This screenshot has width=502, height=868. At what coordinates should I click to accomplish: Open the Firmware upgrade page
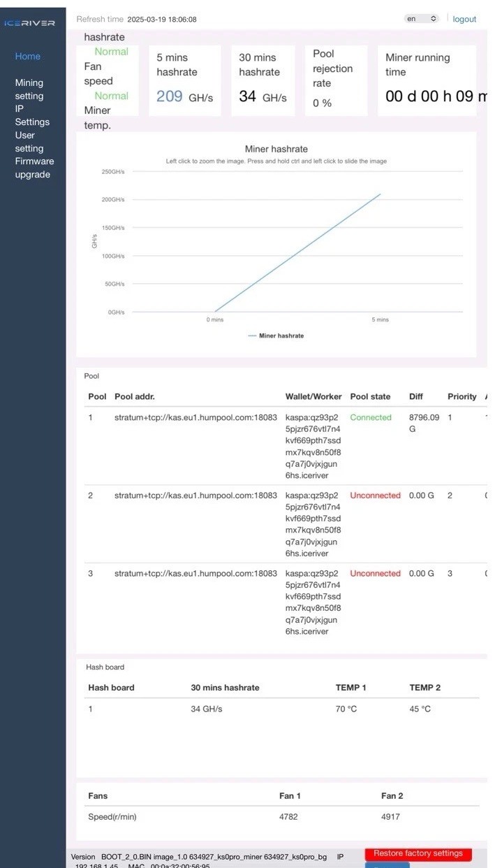coord(34,168)
